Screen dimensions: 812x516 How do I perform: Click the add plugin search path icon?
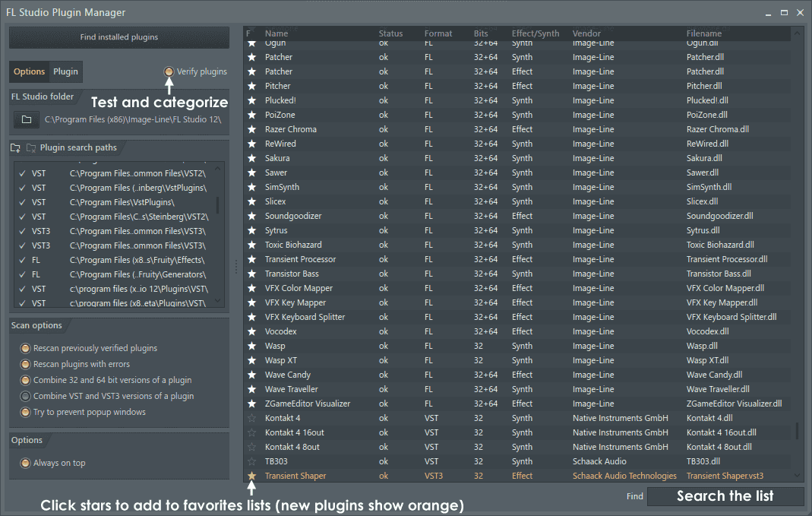[15, 148]
